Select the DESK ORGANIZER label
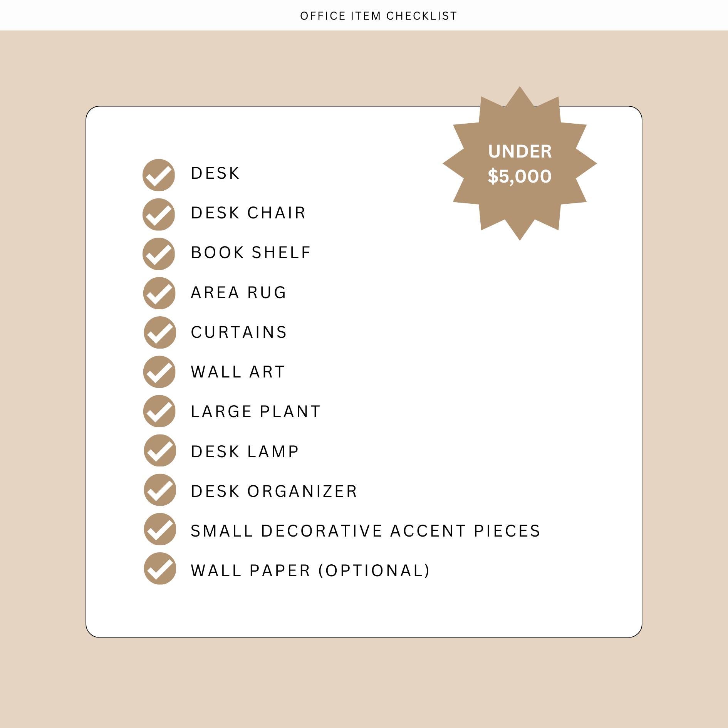 pos(274,491)
